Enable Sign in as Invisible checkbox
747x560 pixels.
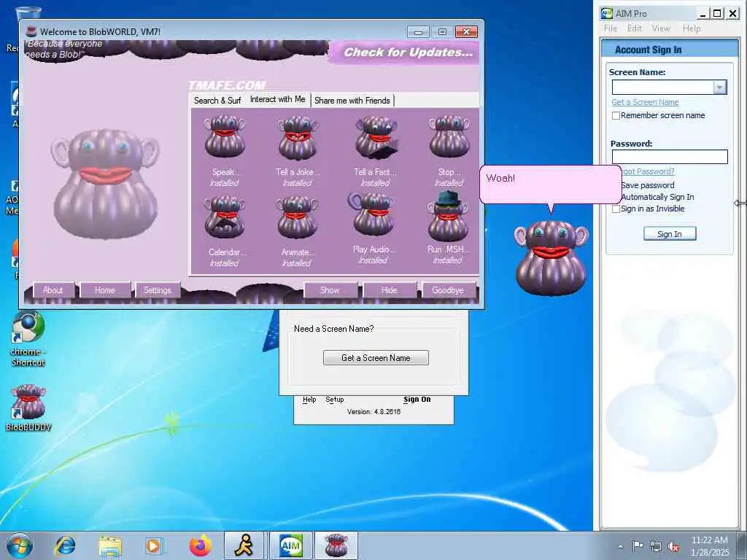(x=616, y=209)
